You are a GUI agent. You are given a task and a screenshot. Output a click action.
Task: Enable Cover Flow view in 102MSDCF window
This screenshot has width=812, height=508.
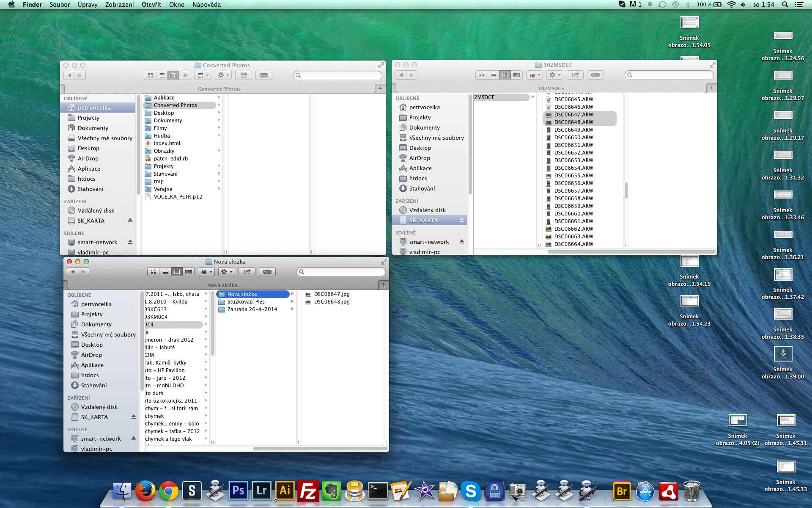(x=517, y=75)
